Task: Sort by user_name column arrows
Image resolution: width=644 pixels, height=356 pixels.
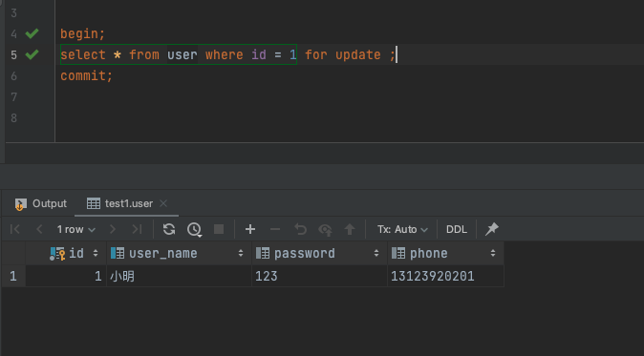Action: tap(241, 253)
